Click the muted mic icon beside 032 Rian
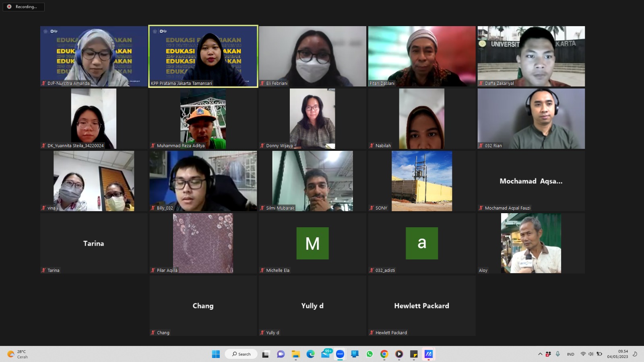This screenshot has width=644, height=362. click(481, 146)
